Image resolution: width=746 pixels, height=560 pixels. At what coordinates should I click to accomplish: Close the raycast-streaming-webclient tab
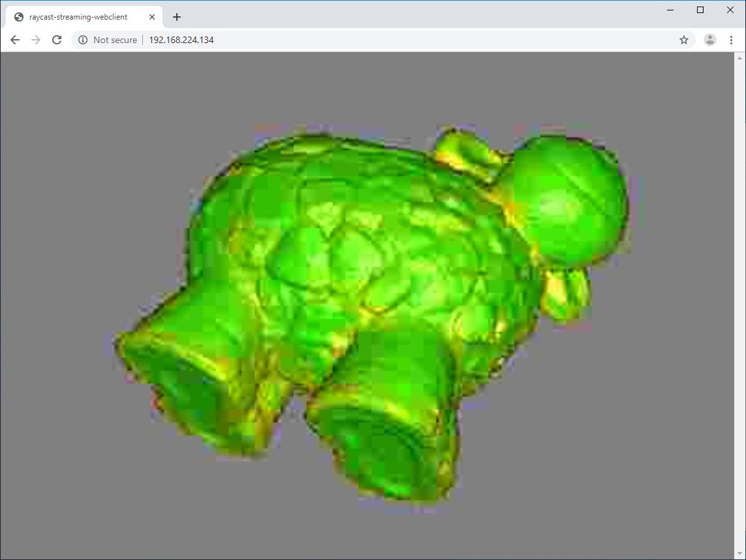pos(152,17)
